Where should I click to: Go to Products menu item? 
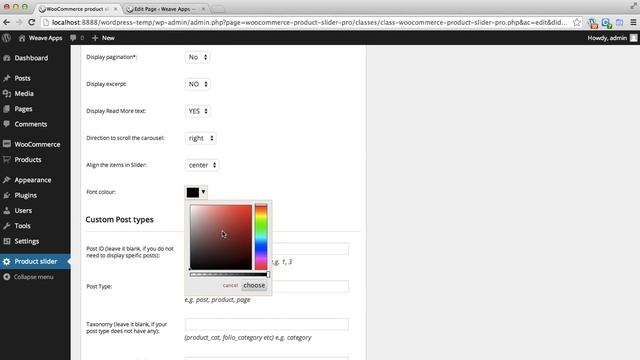(28, 160)
